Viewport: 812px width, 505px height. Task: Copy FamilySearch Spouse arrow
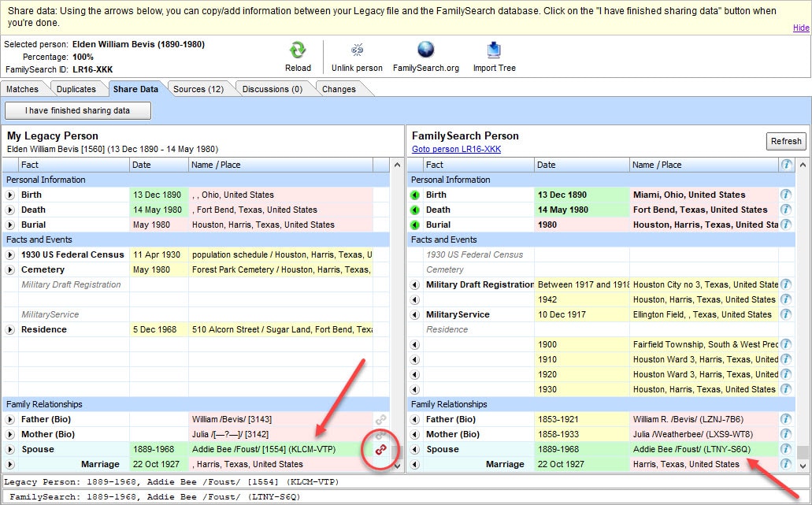(415, 450)
